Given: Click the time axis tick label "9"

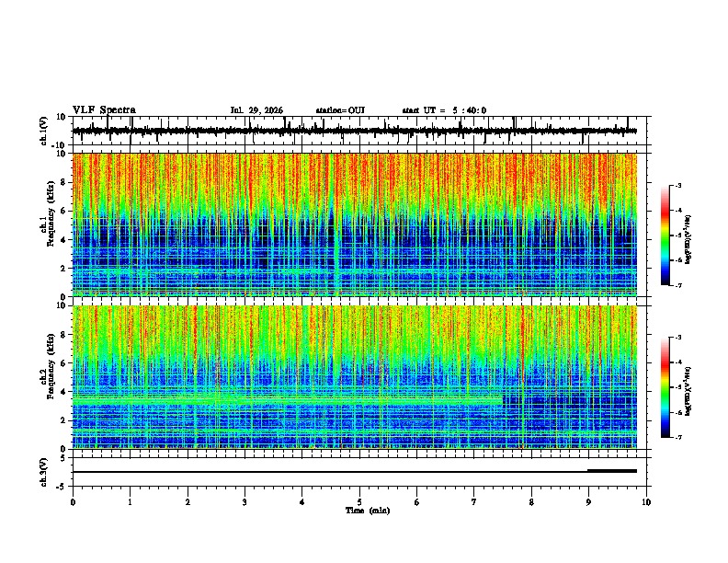Looking at the screenshot, I should (588, 501).
